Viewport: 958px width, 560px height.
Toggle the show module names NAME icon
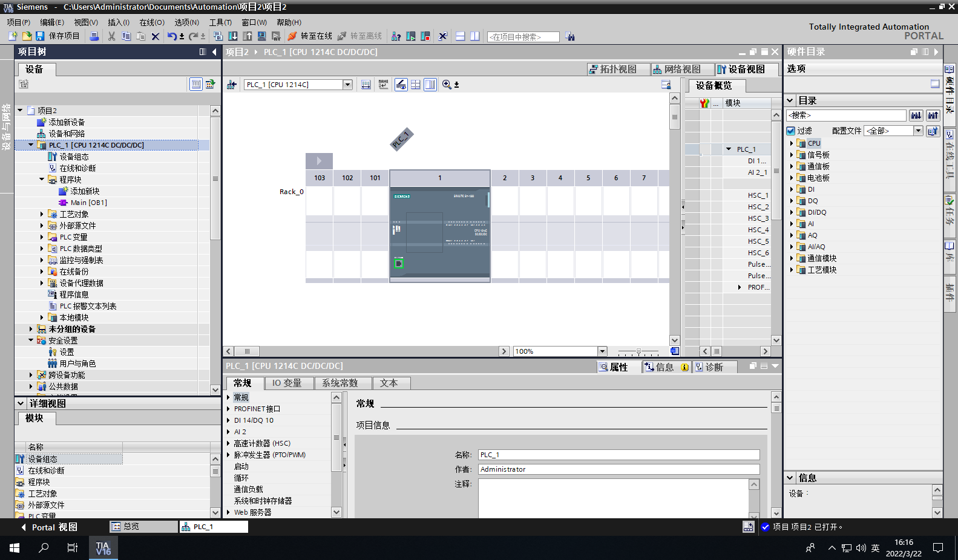pos(384,85)
